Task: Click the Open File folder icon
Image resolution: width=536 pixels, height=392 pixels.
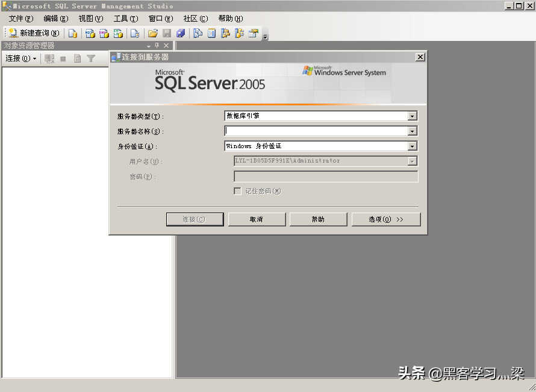Action: tap(153, 33)
